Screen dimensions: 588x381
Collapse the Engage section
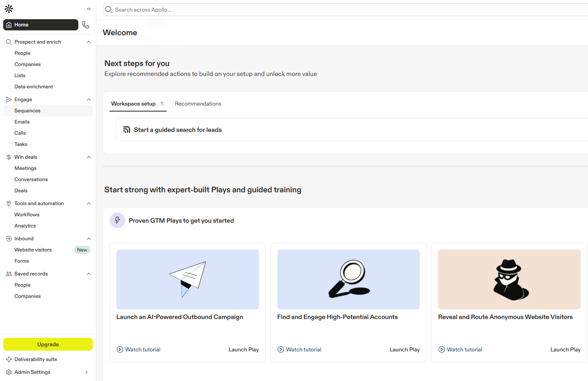click(89, 100)
